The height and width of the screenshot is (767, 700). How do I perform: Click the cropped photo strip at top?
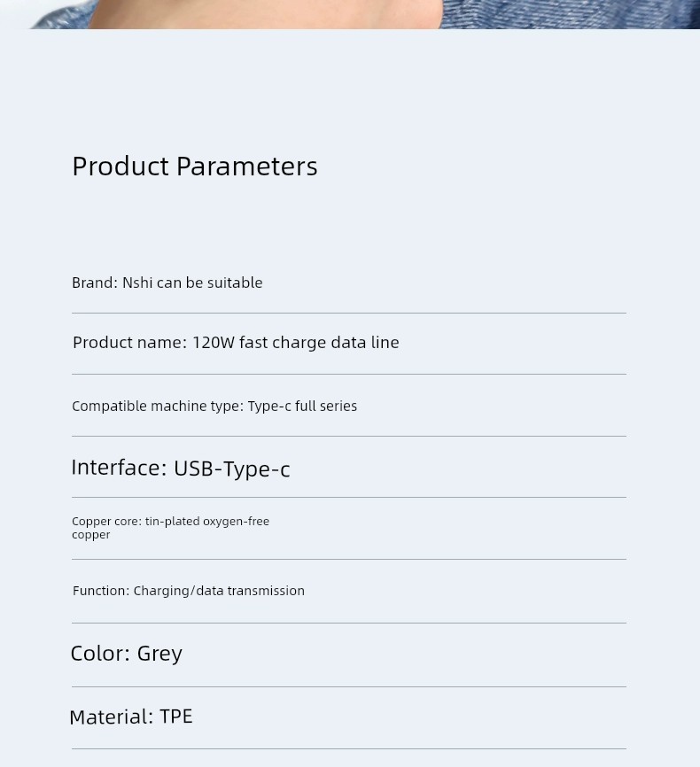point(350,14)
